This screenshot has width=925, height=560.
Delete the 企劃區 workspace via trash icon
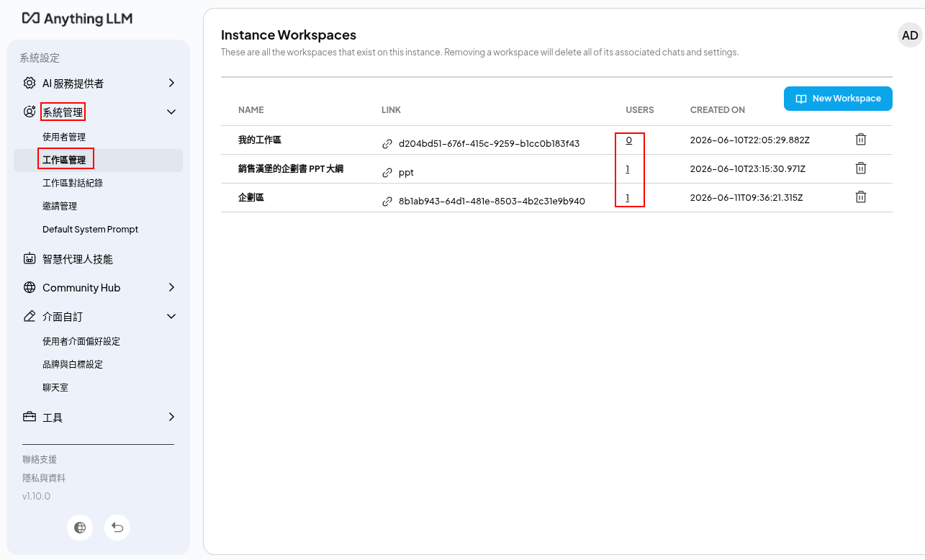click(860, 197)
